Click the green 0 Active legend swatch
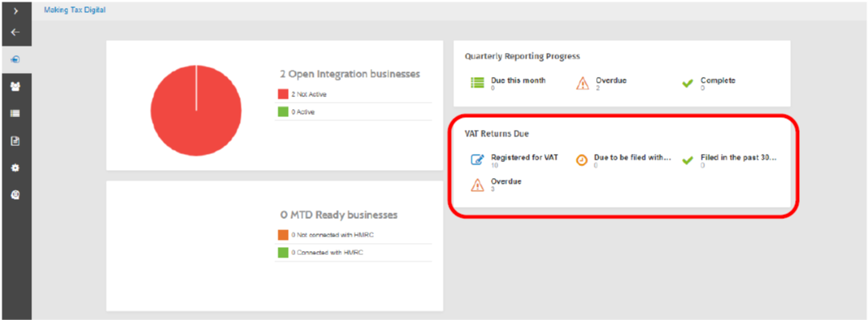Image resolution: width=868 pixels, height=320 pixels. tap(283, 111)
